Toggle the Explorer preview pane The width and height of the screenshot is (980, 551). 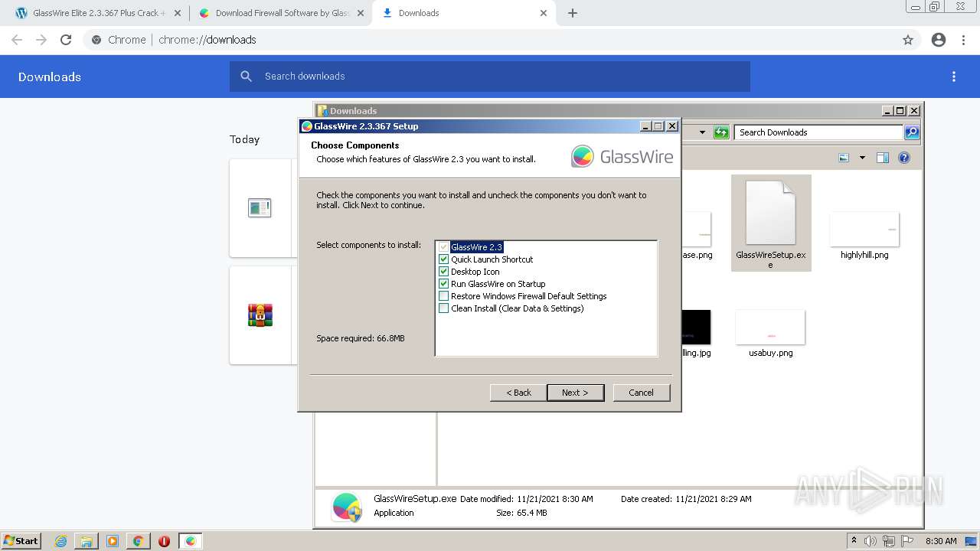[883, 158]
